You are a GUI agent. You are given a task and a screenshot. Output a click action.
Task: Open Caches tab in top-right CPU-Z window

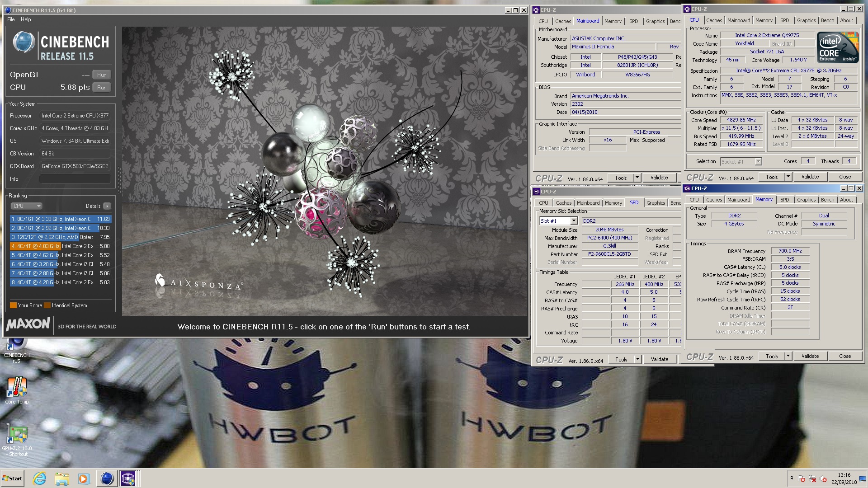[x=714, y=20]
